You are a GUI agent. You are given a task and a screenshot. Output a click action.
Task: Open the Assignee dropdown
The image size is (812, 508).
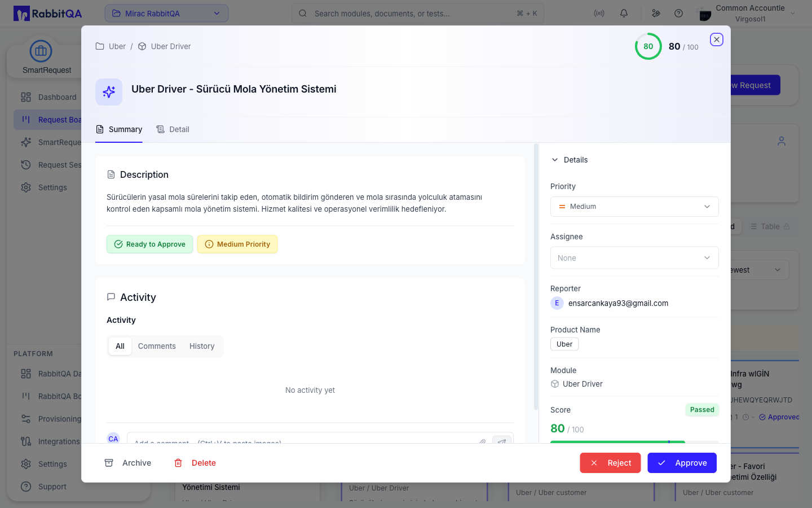634,258
